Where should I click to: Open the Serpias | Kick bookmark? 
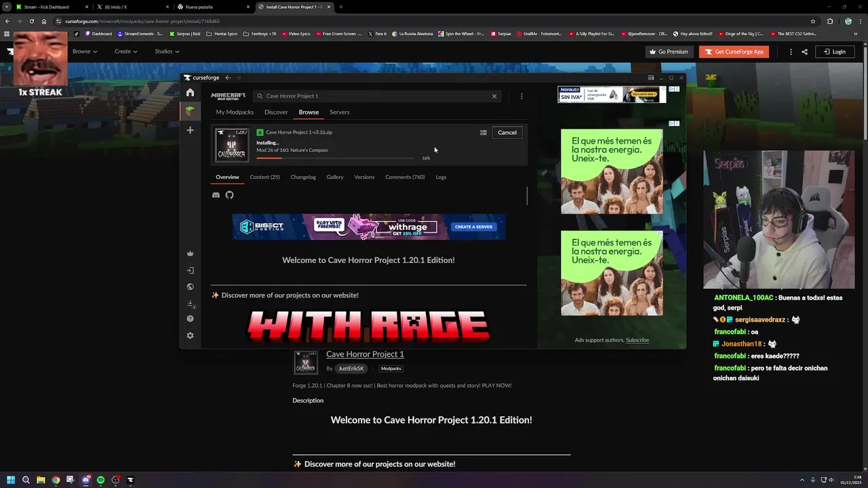pos(185,33)
